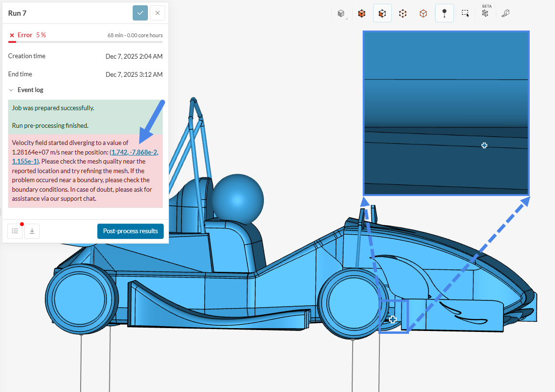Open the measure tape tool
This screenshot has width=555, height=392.
click(505, 13)
